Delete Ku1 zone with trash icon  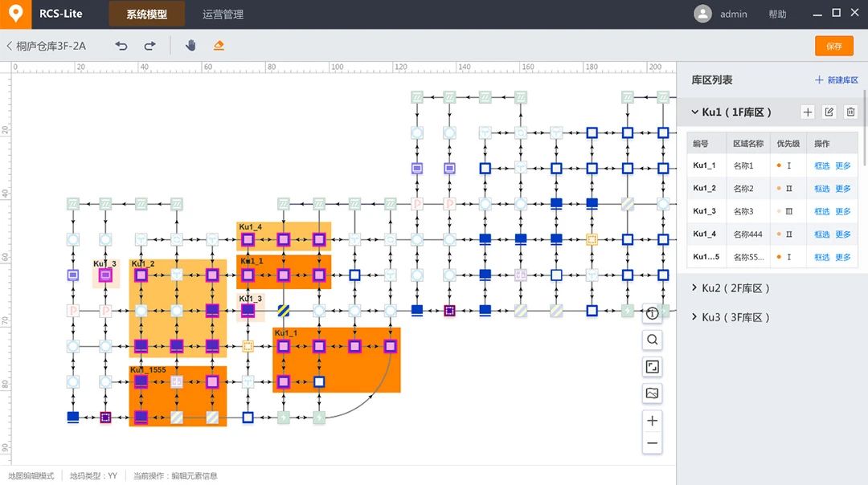(x=851, y=112)
